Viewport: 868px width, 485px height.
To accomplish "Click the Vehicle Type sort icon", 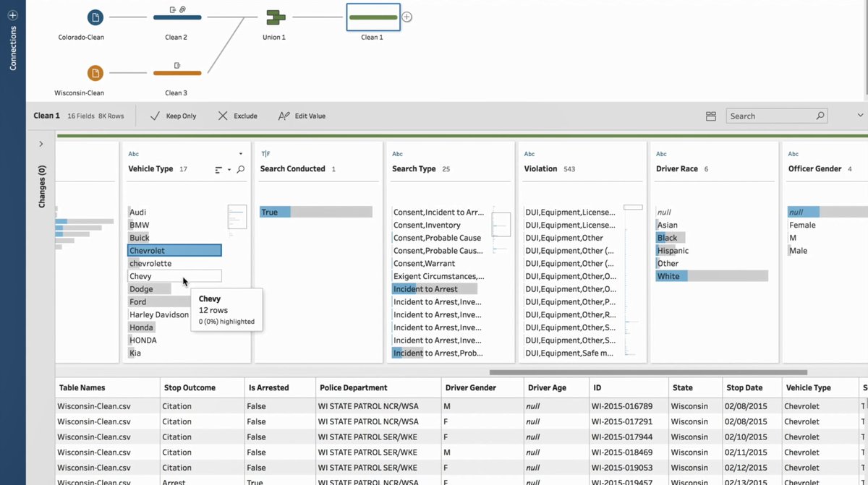I will point(218,170).
